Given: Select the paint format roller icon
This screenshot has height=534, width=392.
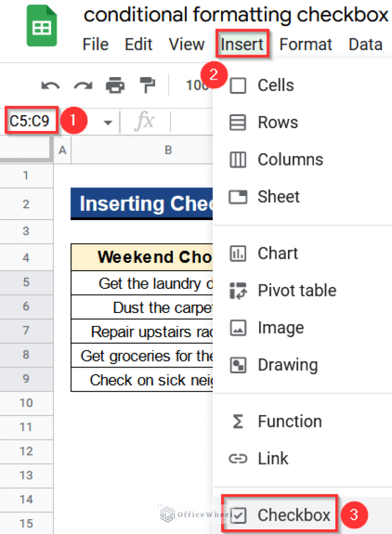Looking at the screenshot, I should (146, 85).
